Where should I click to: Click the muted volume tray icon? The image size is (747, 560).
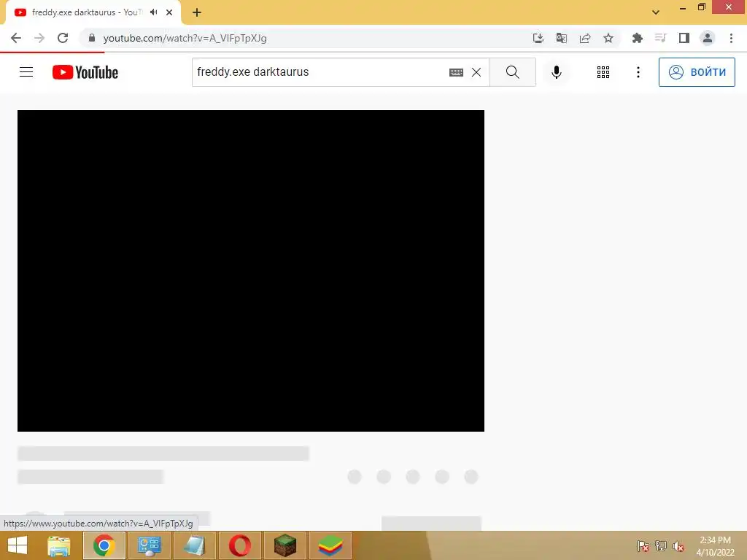coord(678,545)
